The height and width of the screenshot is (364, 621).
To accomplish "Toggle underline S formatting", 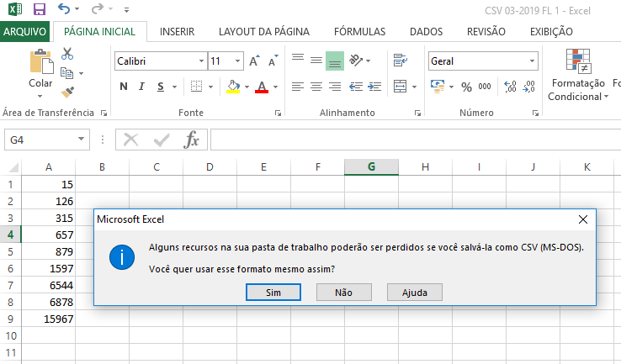I will 161,87.
